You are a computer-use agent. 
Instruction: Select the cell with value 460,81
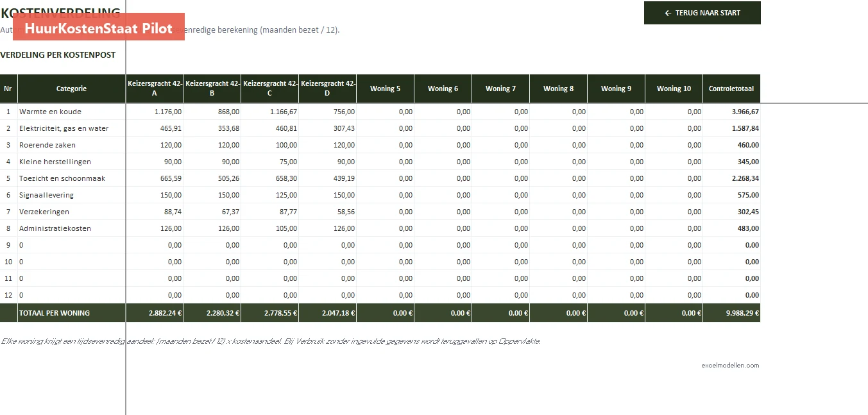[x=270, y=128]
